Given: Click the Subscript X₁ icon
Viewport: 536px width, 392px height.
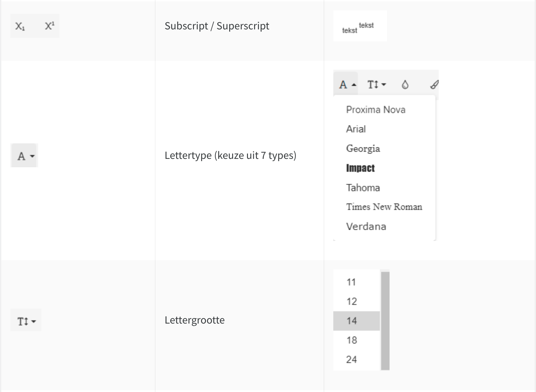Looking at the screenshot, I should (20, 26).
